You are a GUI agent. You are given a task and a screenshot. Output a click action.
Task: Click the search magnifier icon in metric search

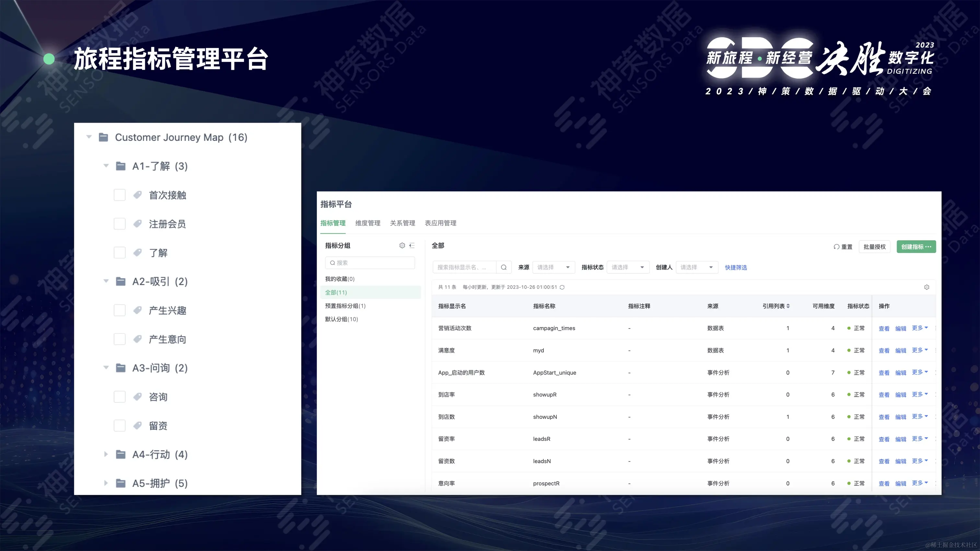coord(503,267)
